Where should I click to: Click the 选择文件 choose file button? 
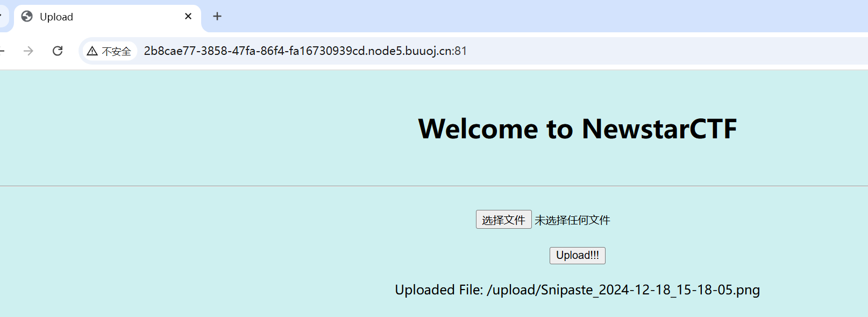point(503,220)
